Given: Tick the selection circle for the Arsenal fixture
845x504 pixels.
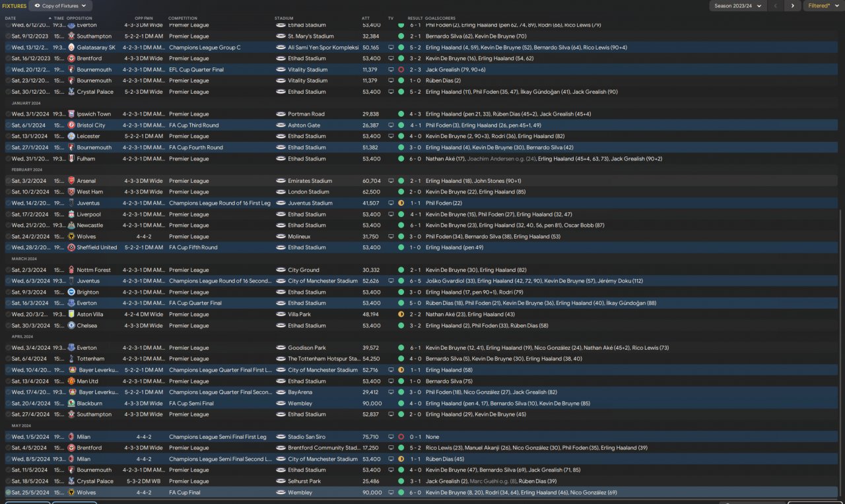Looking at the screenshot, I should click(8, 181).
